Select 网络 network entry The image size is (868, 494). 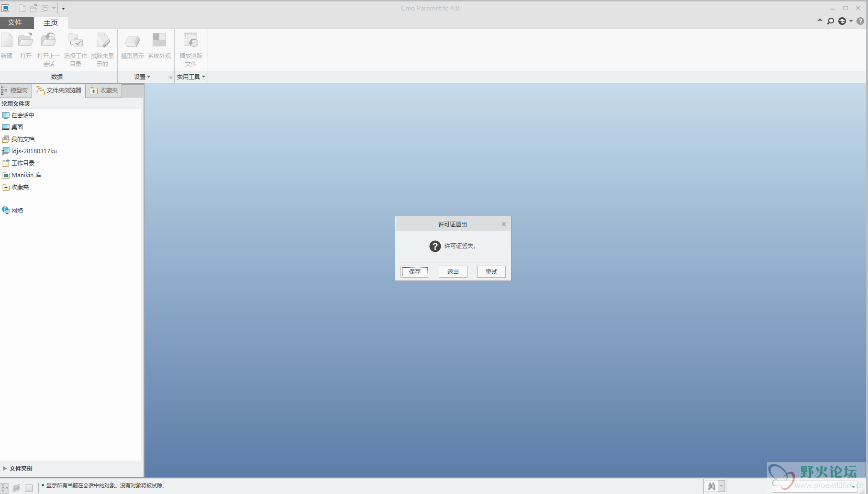[x=12, y=210]
